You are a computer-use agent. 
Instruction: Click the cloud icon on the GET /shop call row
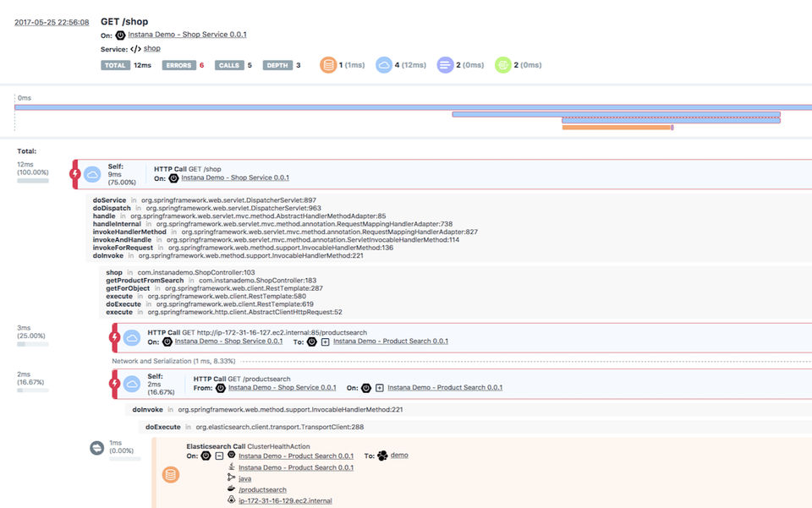pos(92,174)
